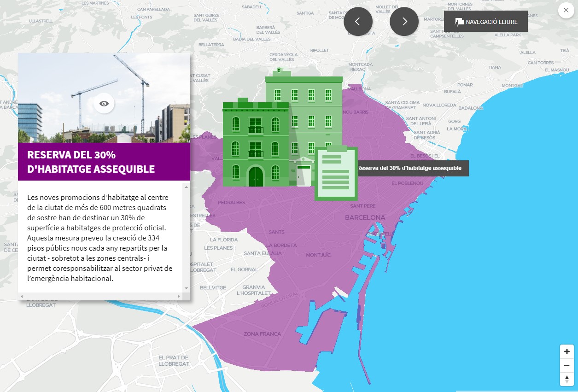
Task: Toggle the eye icon on the crane photo
Action: tap(104, 104)
